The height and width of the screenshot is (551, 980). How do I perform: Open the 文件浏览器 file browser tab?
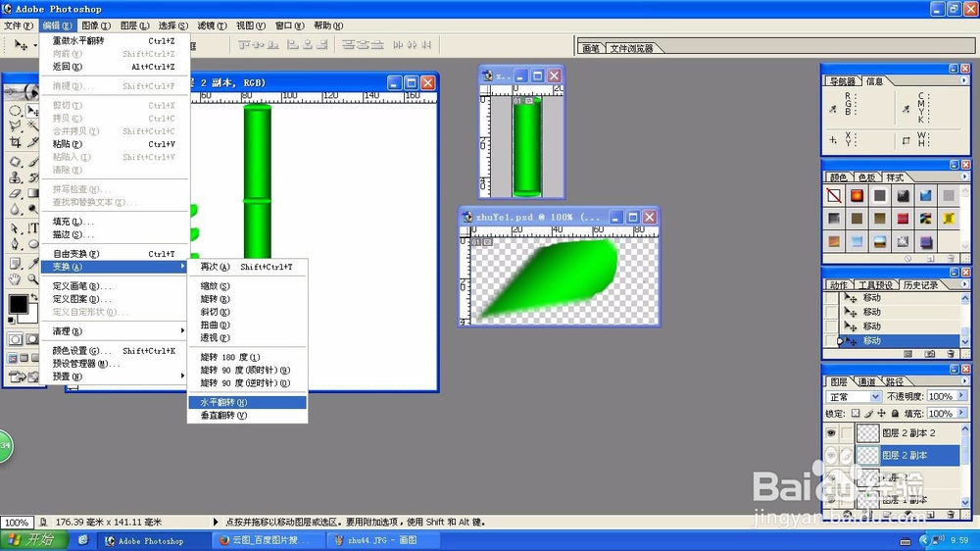click(631, 48)
